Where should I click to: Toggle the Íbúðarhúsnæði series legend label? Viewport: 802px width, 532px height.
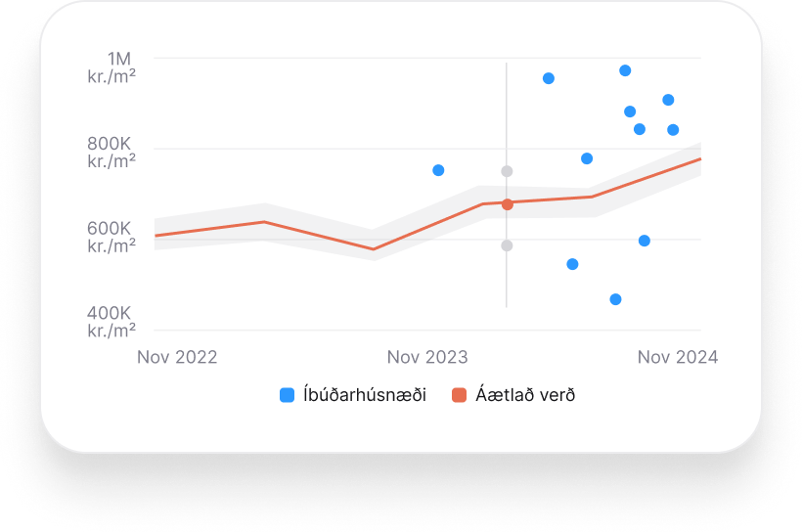(x=365, y=395)
